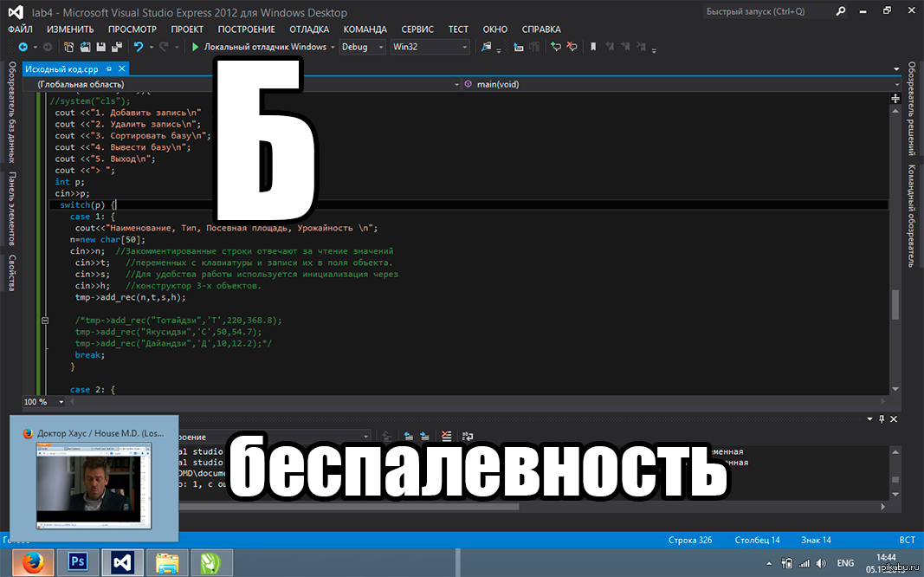This screenshot has height=577, width=924.
Task: Open the active documents list arrow
Action: coord(896,69)
